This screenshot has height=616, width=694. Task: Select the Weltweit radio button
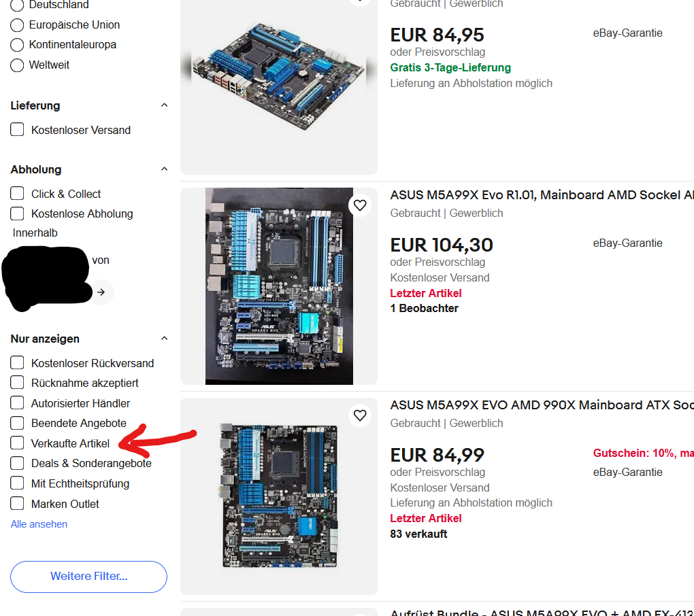click(x=17, y=65)
